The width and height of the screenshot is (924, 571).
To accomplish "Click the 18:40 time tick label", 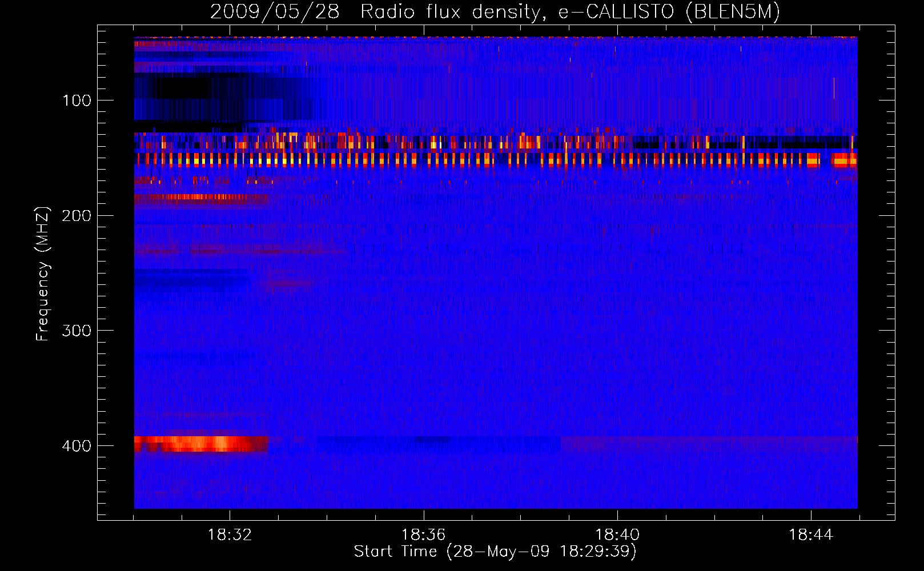I will (617, 535).
